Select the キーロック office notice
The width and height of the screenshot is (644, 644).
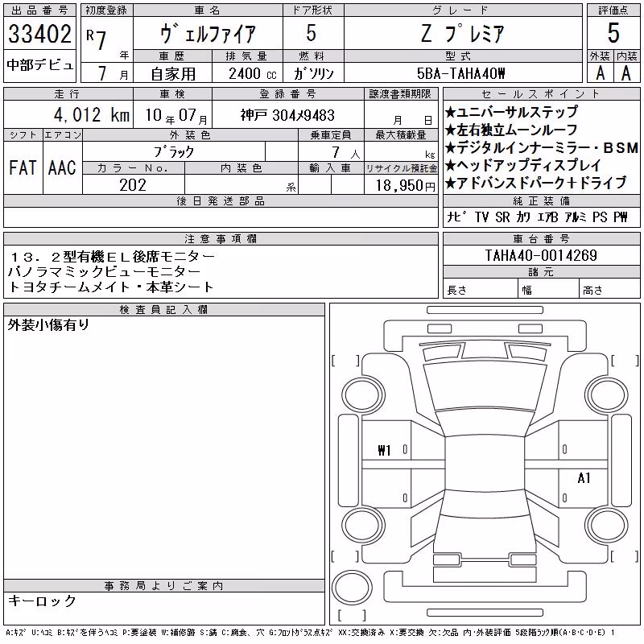click(42, 601)
